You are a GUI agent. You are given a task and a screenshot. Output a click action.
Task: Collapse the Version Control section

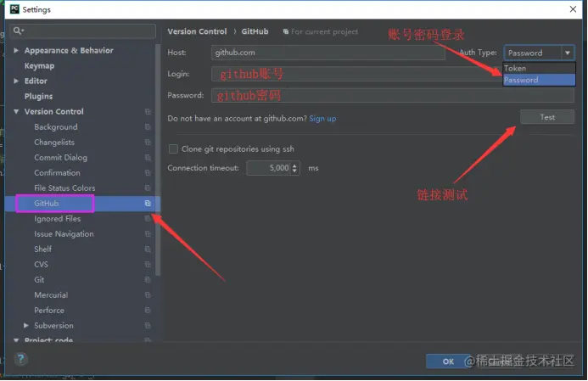coord(16,112)
